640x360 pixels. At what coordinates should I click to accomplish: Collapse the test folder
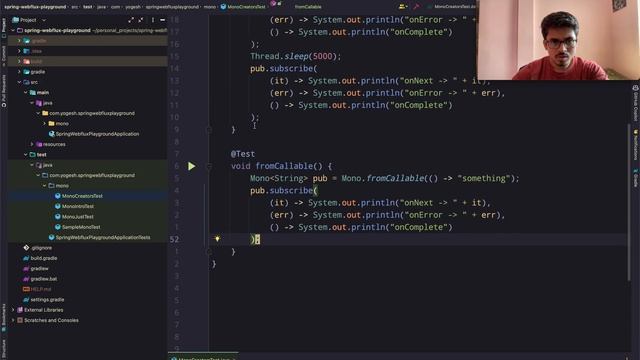[x=26, y=154]
